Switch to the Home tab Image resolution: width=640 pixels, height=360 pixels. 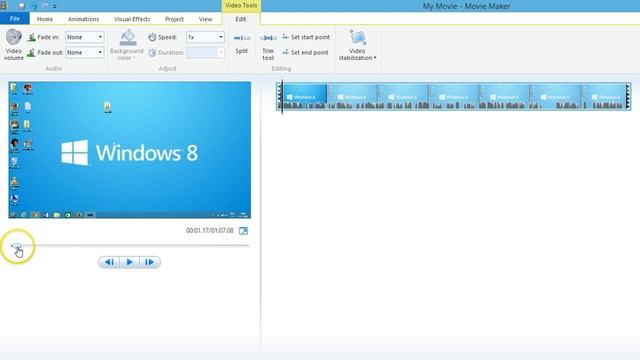tap(44, 19)
